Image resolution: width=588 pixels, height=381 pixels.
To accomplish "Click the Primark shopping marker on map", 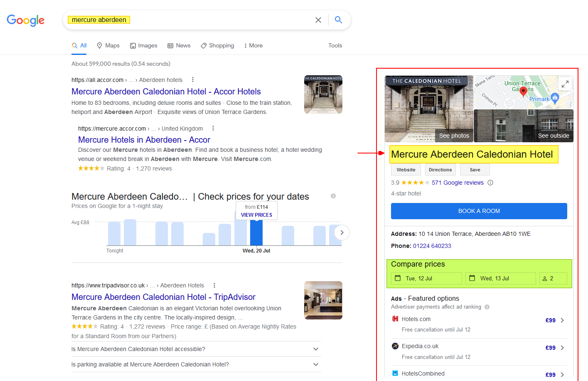I will tap(555, 98).
